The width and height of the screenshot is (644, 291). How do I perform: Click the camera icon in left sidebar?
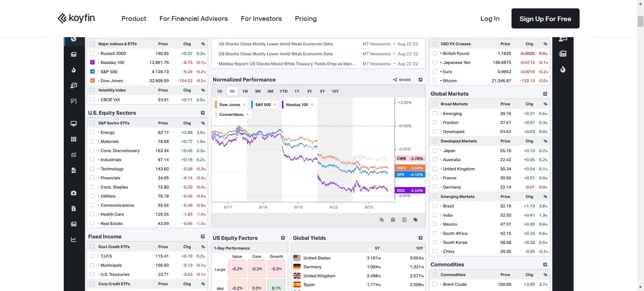tap(73, 193)
